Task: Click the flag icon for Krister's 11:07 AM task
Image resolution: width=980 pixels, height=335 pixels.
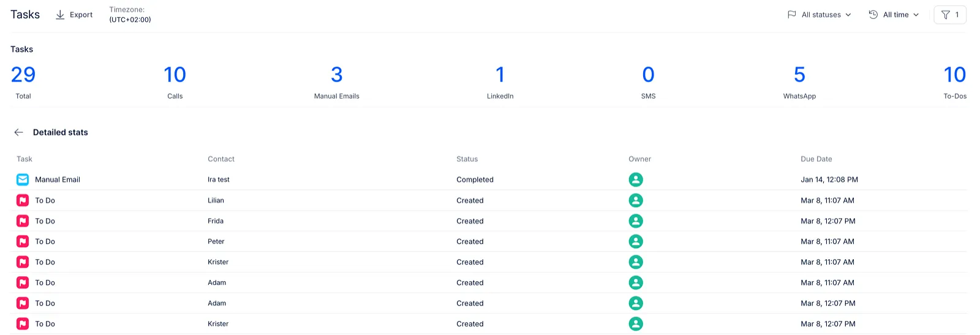Action: tap(23, 262)
